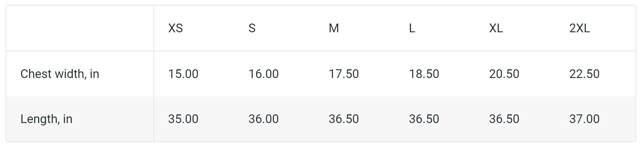Click the XL size column header
Image resolution: width=644 pixels, height=148 pixels.
point(496,28)
